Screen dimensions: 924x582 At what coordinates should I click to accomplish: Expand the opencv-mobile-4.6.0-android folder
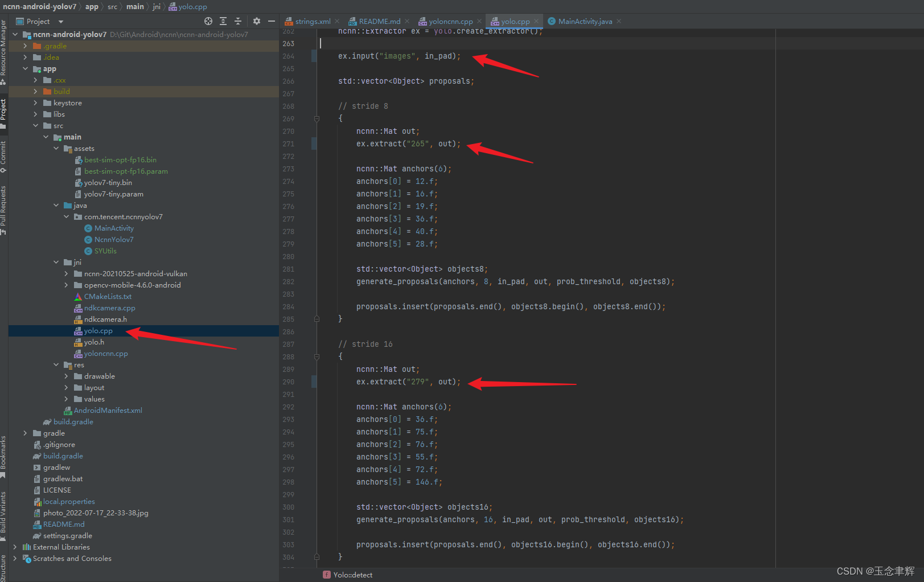[66, 285]
